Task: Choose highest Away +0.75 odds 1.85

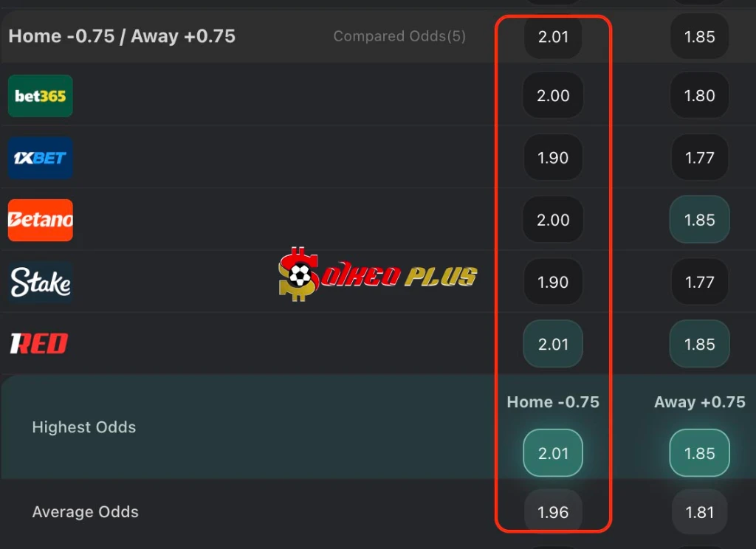Action: point(700,453)
